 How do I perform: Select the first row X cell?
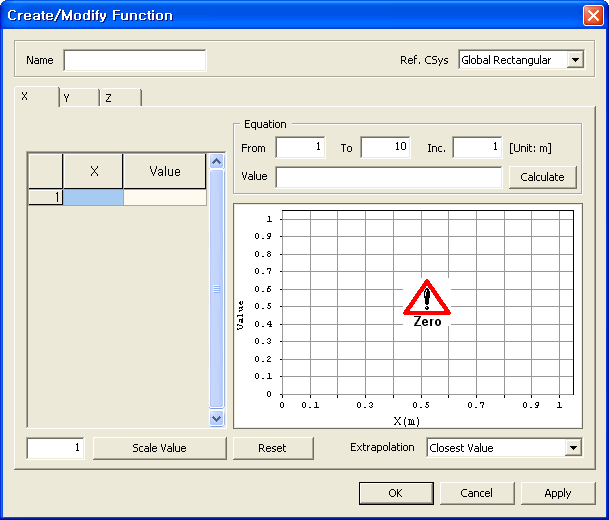(93, 198)
